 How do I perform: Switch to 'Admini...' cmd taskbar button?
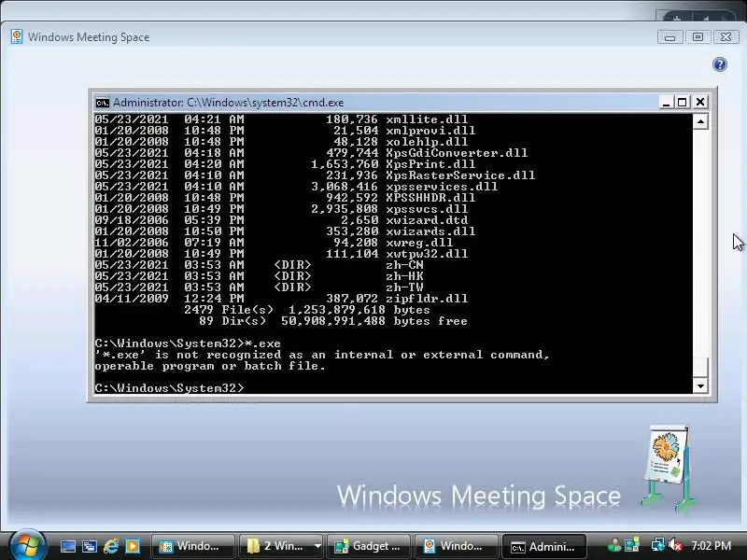click(x=544, y=546)
